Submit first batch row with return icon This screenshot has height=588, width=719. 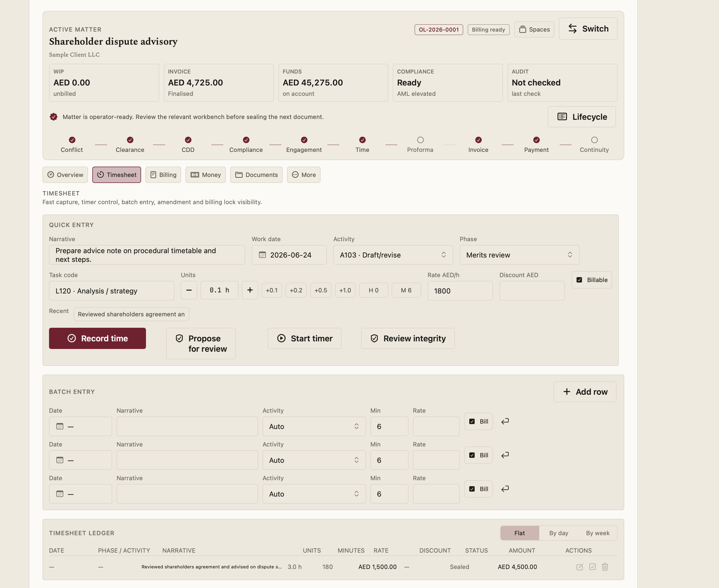505,421
